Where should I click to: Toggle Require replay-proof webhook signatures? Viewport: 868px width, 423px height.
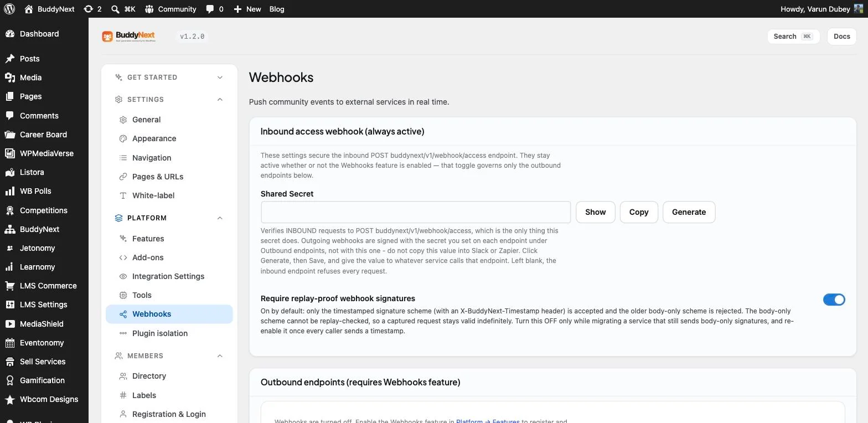click(834, 300)
